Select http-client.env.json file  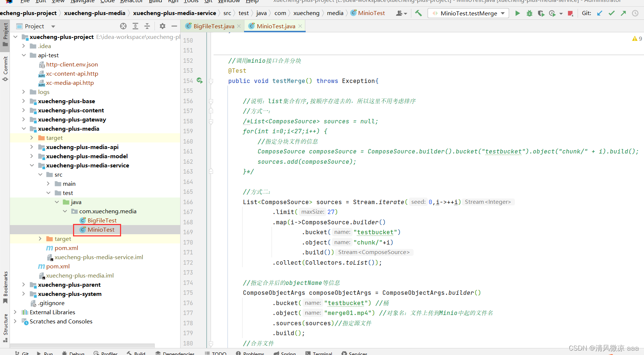click(x=72, y=64)
